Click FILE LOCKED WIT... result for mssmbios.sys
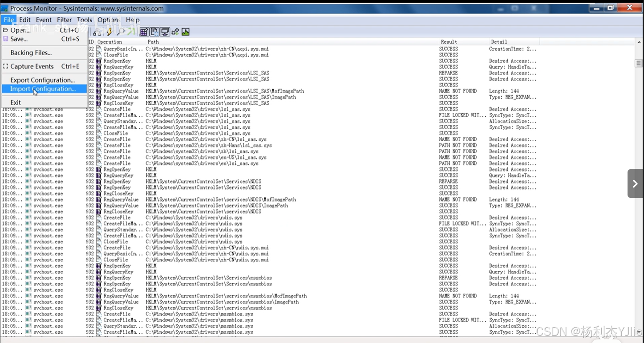The image size is (644, 343). point(462,320)
